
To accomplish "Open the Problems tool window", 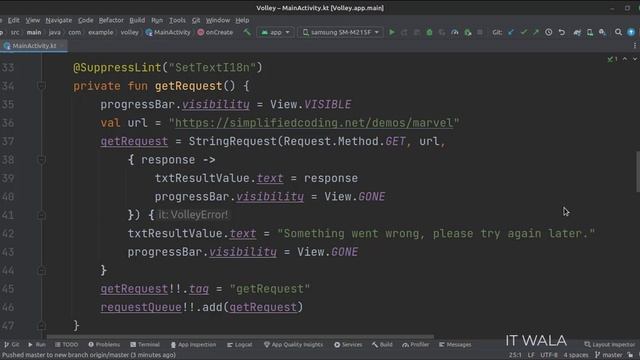I will (104, 345).
